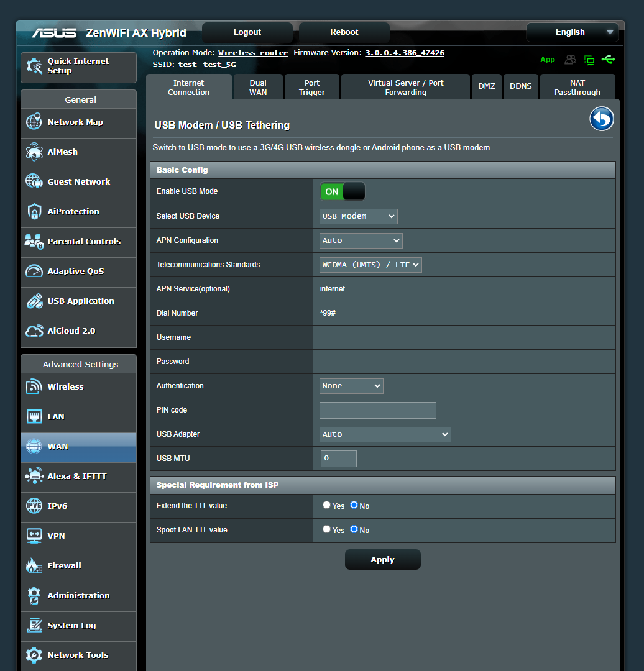Open the DDNS tab
This screenshot has width=644, height=671.
click(521, 86)
